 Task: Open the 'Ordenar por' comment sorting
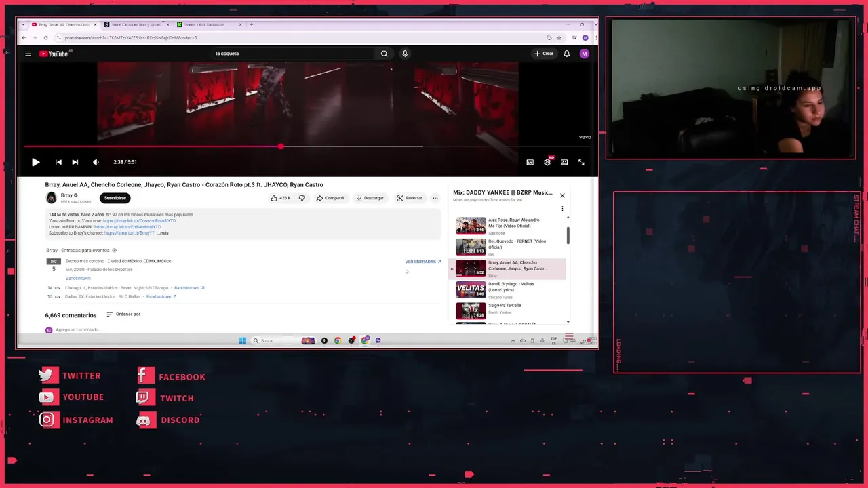pyautogui.click(x=123, y=314)
